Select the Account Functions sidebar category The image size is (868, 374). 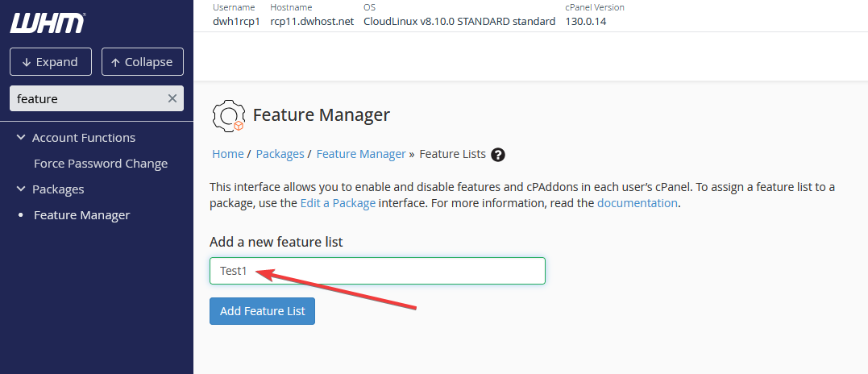coord(84,138)
